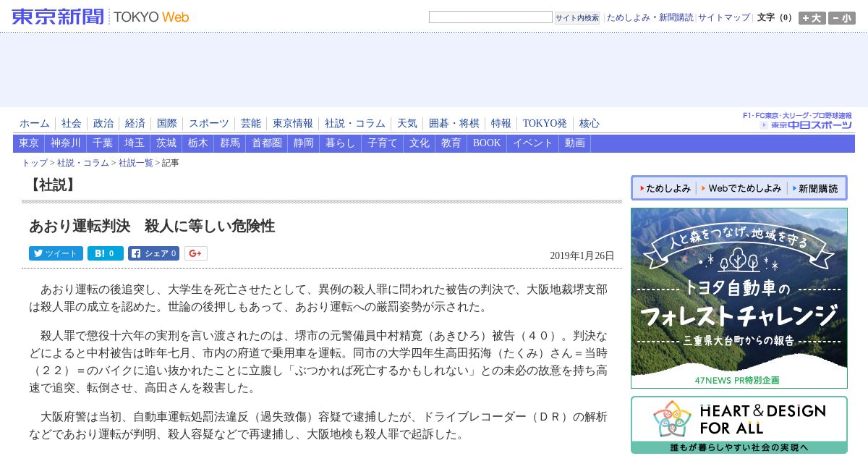Viewport: 868px width, 456px height.
Task: Open the 天気 section
Action: (407, 124)
